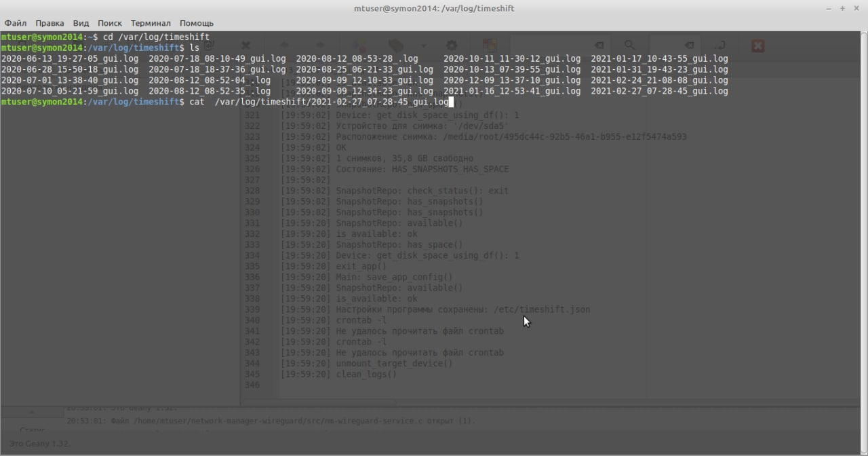This screenshot has width=868, height=456.
Task: Click Geany line number 346
Action: click(252, 385)
